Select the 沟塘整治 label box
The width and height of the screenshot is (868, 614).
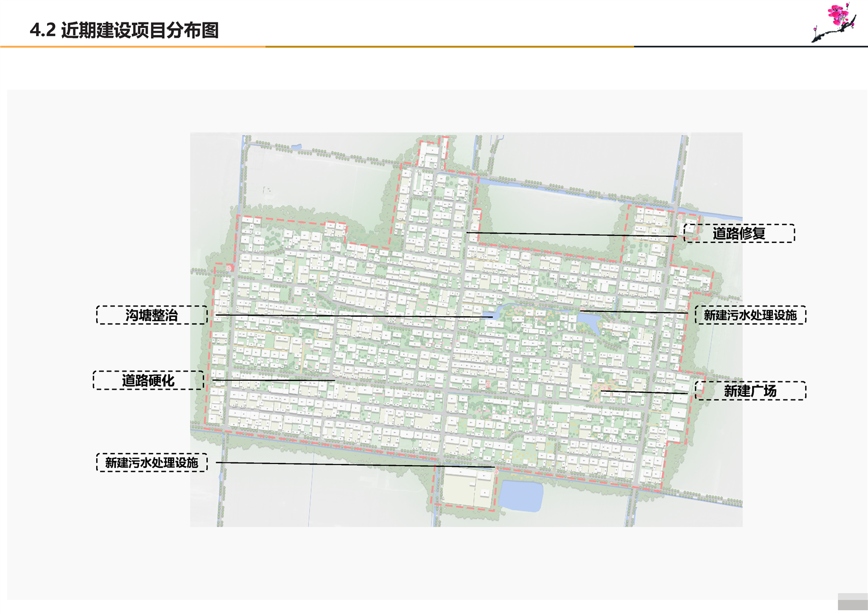pos(152,315)
